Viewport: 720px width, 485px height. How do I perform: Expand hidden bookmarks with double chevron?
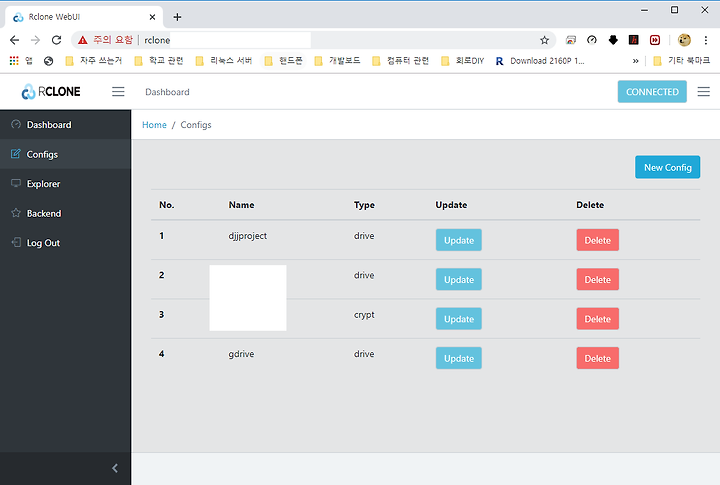(636, 61)
